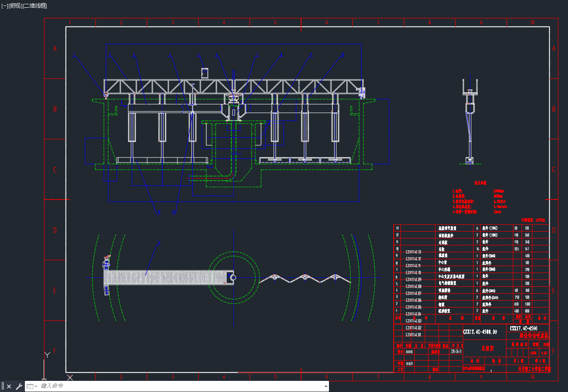
Task: Select the 备注 column header
Action: pyautogui.click(x=542, y=318)
